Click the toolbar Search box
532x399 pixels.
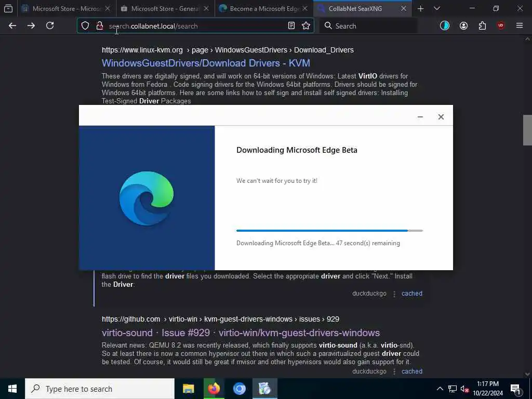click(369, 26)
